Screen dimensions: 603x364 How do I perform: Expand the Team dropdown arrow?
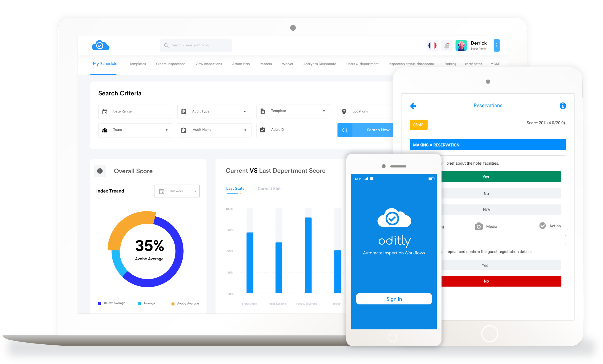coord(166,130)
